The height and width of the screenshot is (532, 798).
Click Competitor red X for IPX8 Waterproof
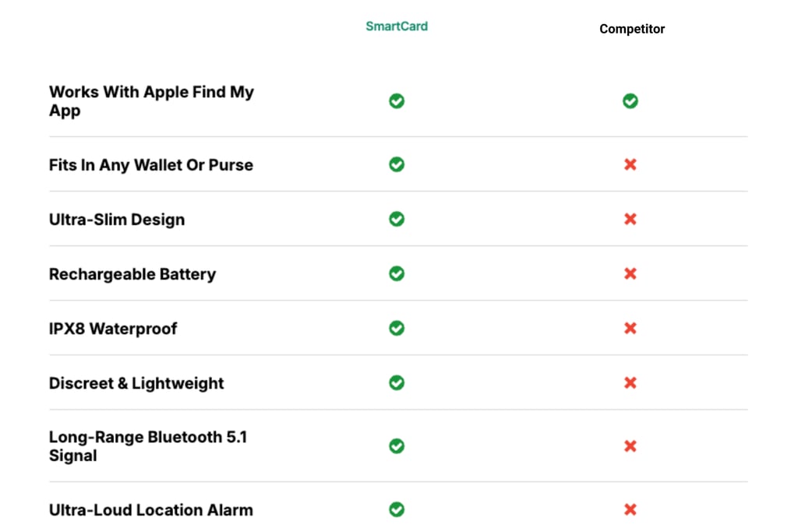tap(630, 328)
